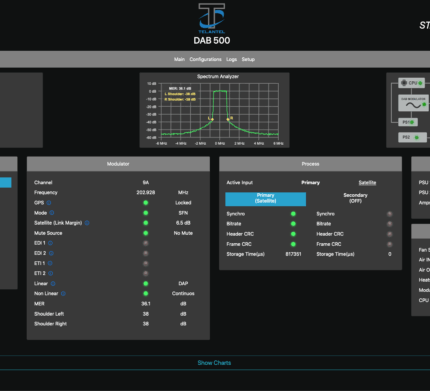Open the Configurations menu
The height and width of the screenshot is (391, 430).
(205, 59)
